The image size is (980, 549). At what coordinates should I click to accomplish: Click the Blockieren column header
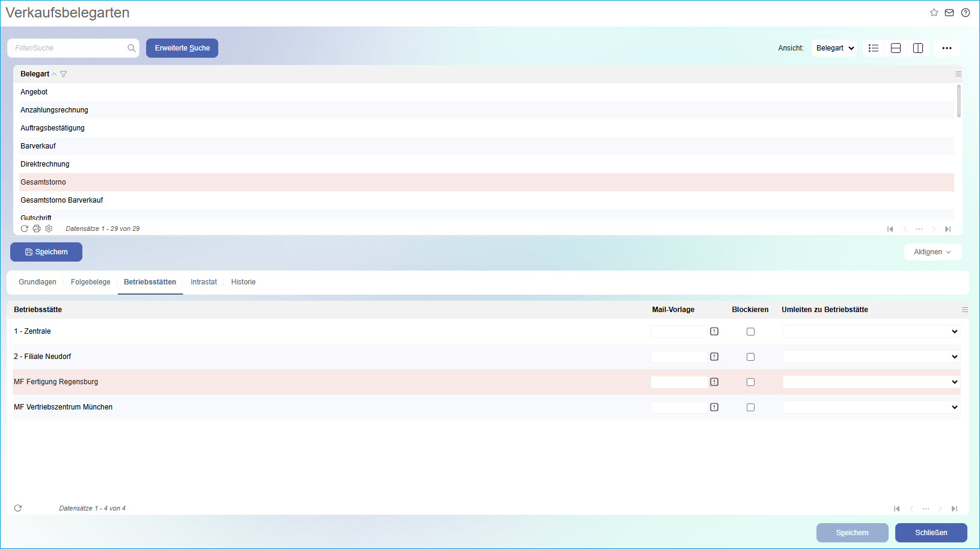(x=750, y=310)
